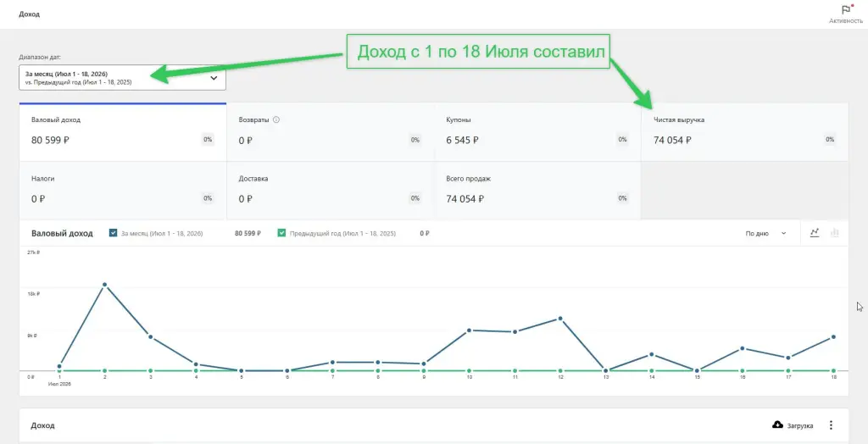
Task: Open the date range Диапазон дат dropdown
Action: pos(122,77)
